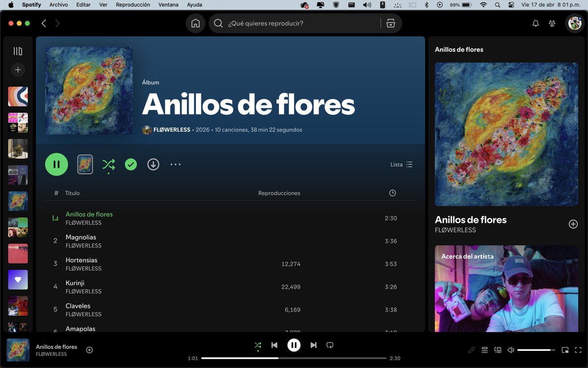Open the notifications bell
The image size is (588, 368).
tap(536, 24)
